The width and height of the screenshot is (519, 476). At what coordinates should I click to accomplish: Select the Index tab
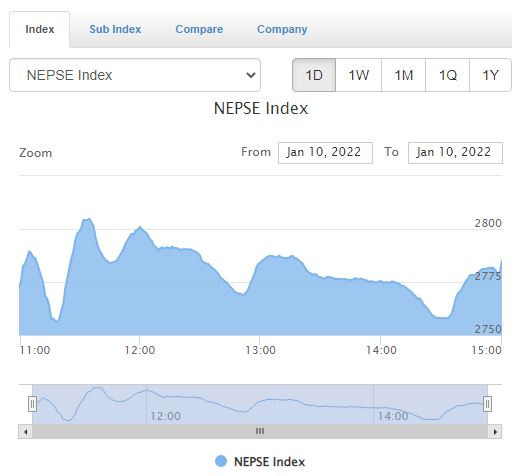pyautogui.click(x=40, y=29)
